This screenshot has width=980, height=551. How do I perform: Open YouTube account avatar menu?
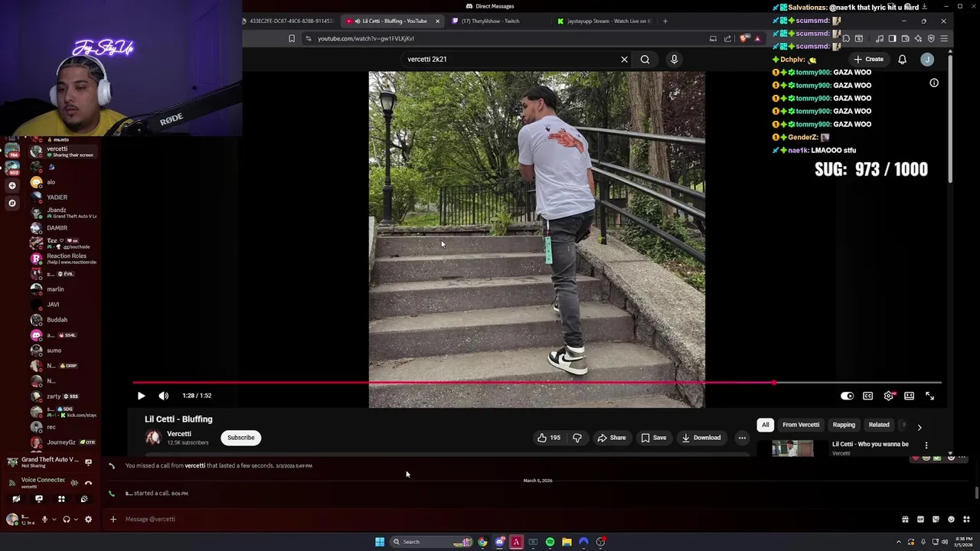(x=927, y=59)
